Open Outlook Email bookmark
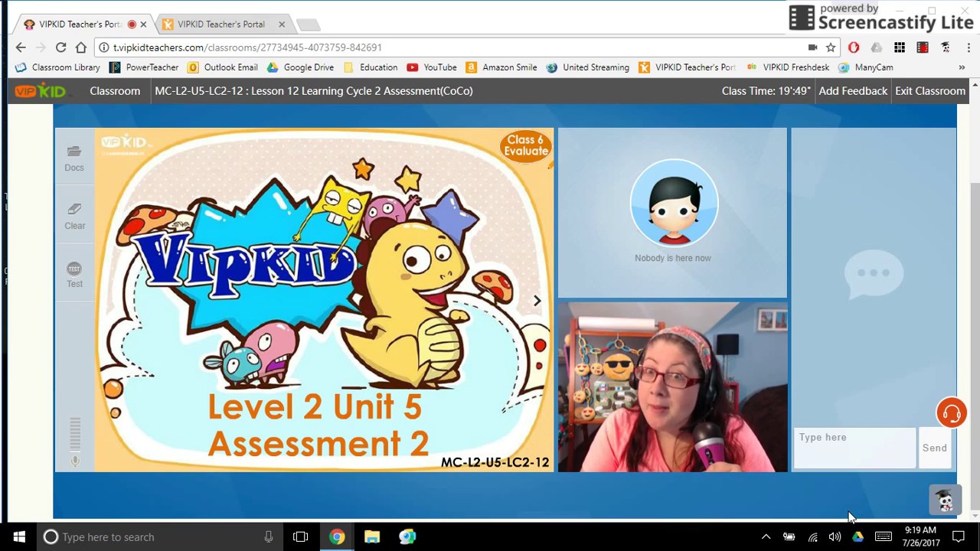Image resolution: width=980 pixels, height=551 pixels. coord(223,67)
